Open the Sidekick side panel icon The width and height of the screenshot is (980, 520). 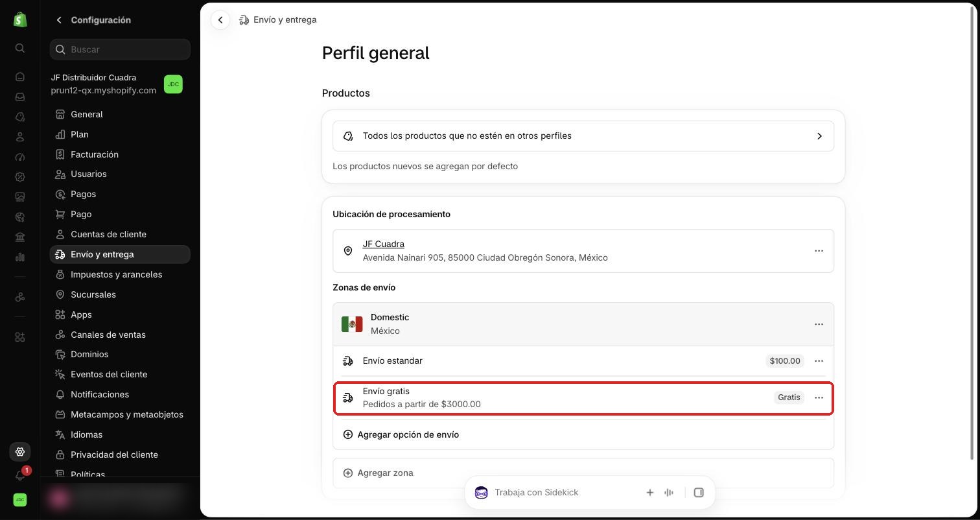[699, 493]
